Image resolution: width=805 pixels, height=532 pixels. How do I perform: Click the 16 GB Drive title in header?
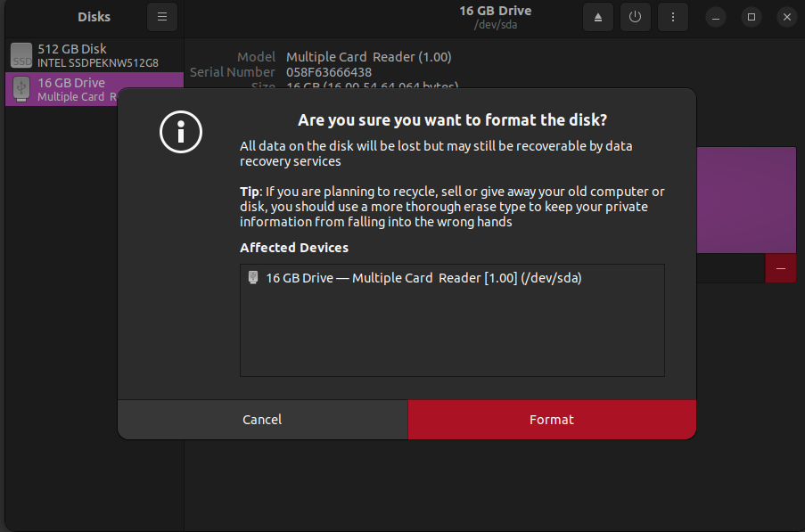(495, 10)
